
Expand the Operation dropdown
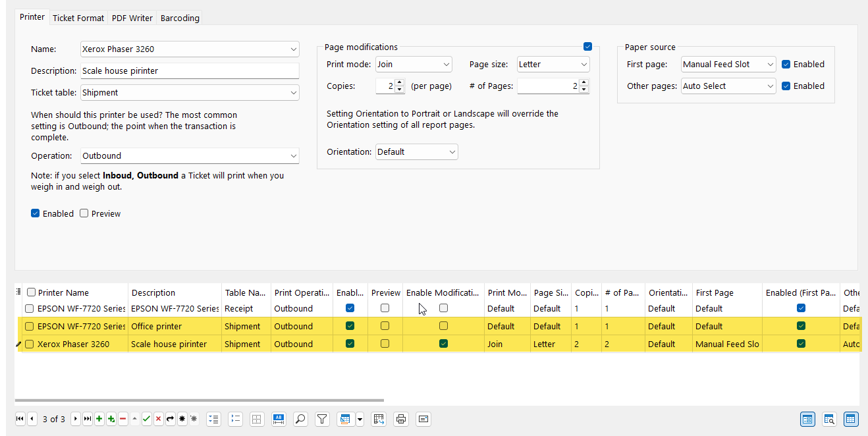[x=190, y=156]
